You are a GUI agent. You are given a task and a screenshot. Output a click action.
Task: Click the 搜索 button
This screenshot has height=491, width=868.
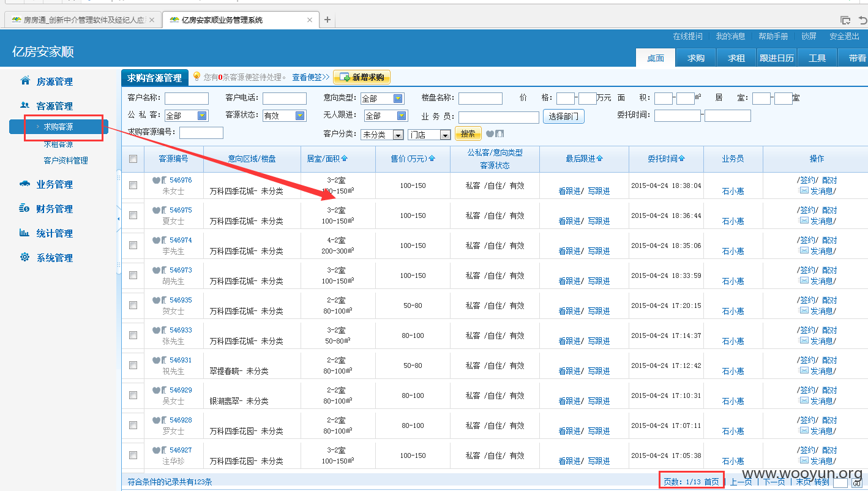(x=468, y=133)
